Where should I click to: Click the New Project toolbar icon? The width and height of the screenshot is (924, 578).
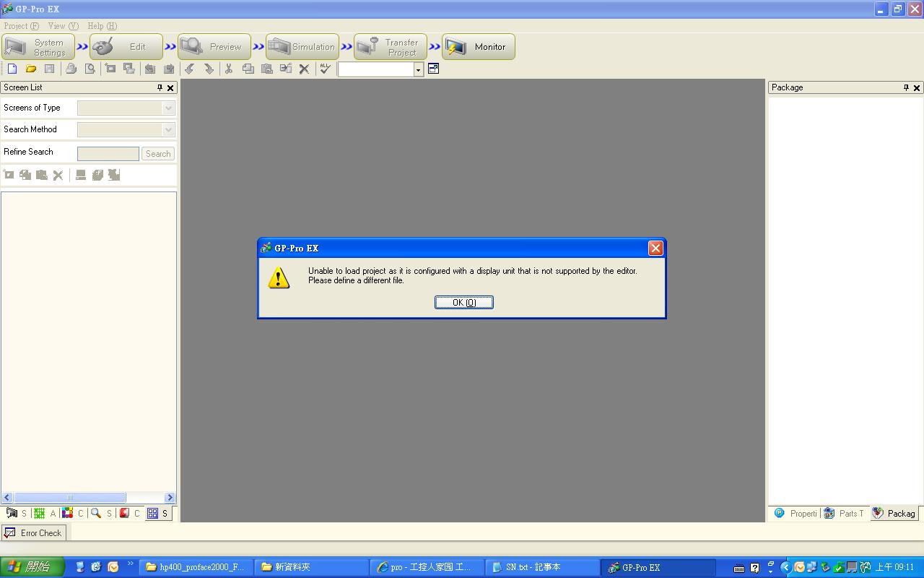coord(12,69)
